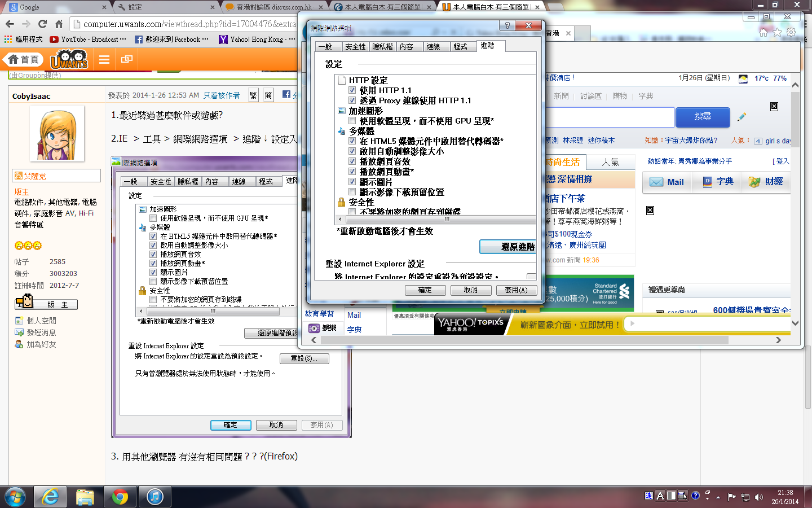Click Chrome's home icon
The image size is (812, 508).
tap(59, 24)
